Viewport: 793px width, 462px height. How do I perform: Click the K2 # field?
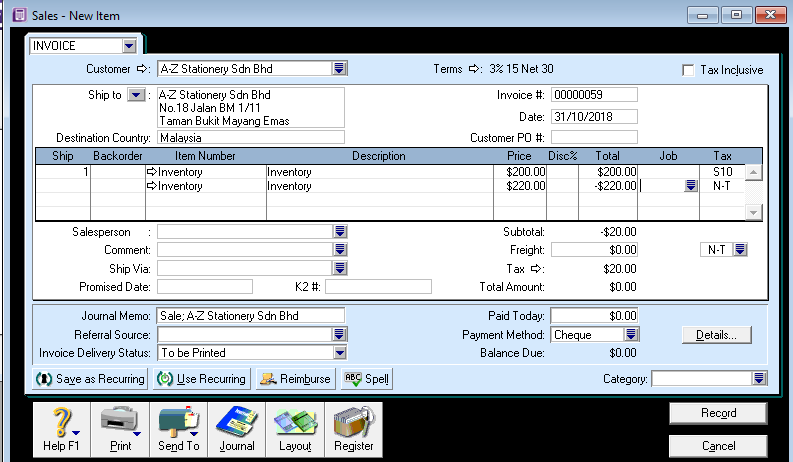coord(378,287)
